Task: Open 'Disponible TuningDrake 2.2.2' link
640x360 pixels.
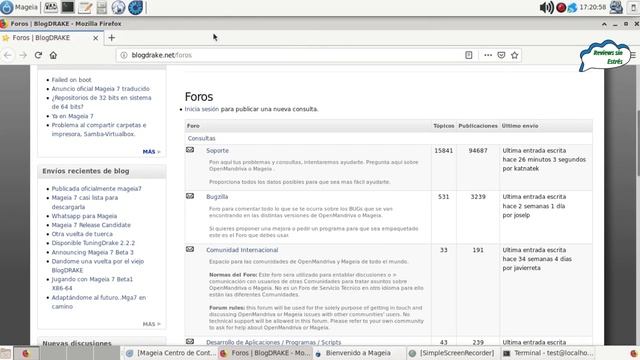Action: [x=93, y=243]
